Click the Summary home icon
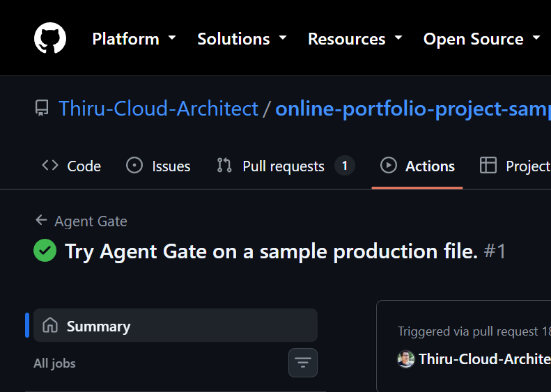The width and height of the screenshot is (551, 392). pos(50,325)
